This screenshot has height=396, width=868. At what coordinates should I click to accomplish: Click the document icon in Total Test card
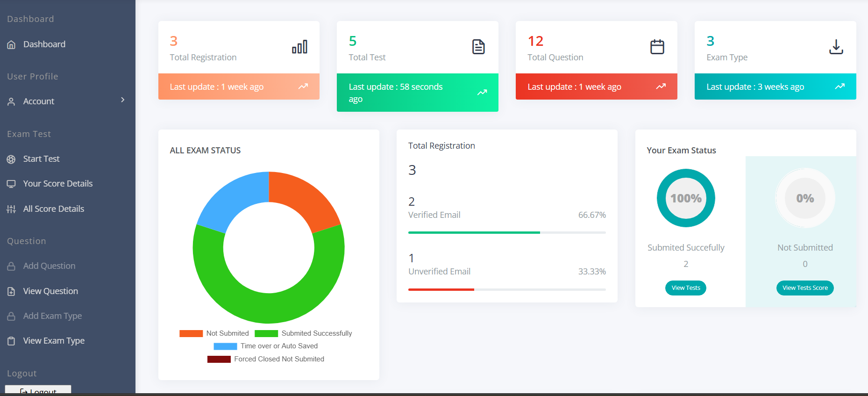tap(478, 47)
